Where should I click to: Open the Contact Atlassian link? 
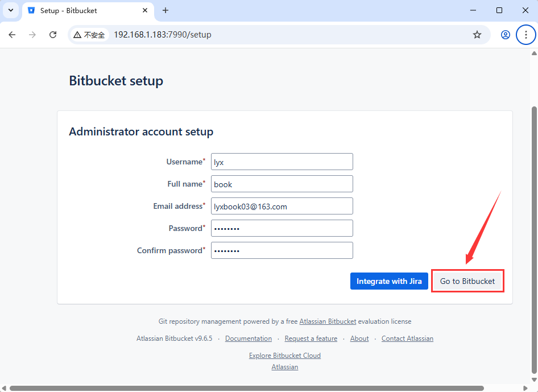tap(407, 338)
